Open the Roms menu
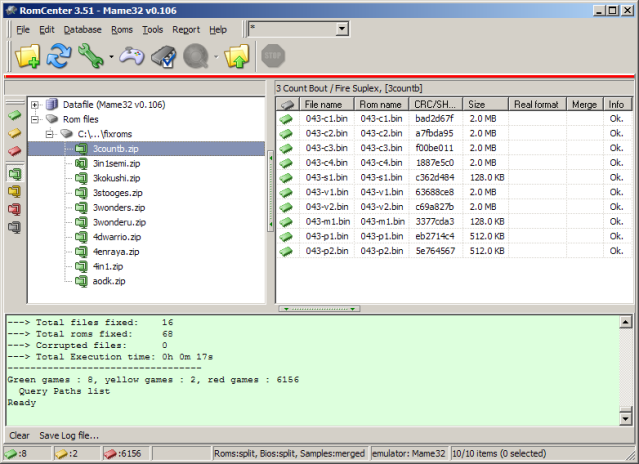The image size is (639, 464). (122, 30)
